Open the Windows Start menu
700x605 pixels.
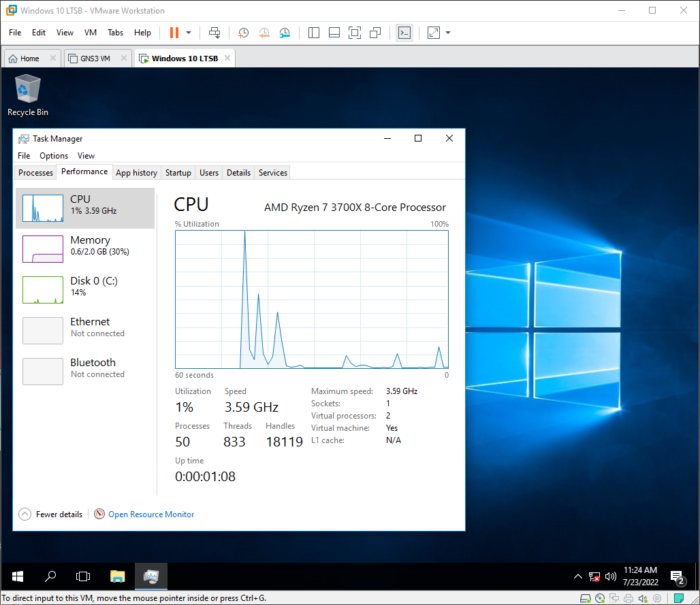(18, 576)
